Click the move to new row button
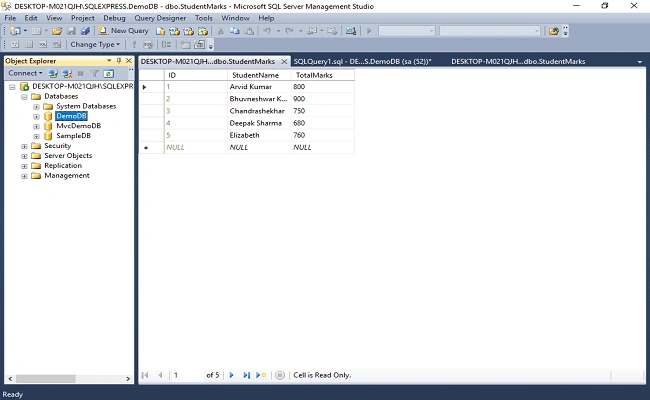 261,375
